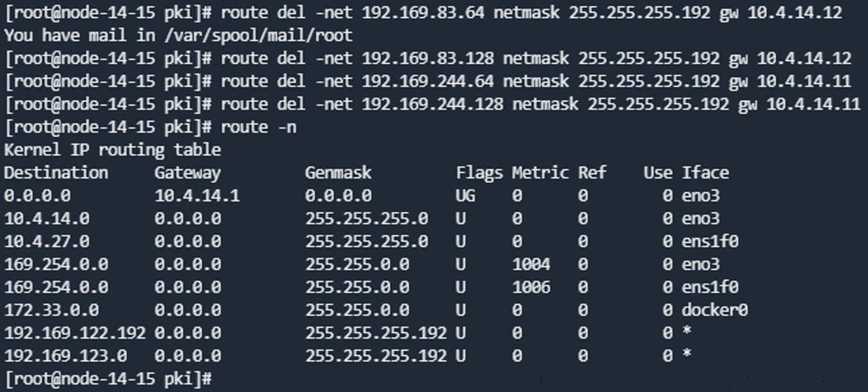Click the 'route -n' command text

coord(259,127)
